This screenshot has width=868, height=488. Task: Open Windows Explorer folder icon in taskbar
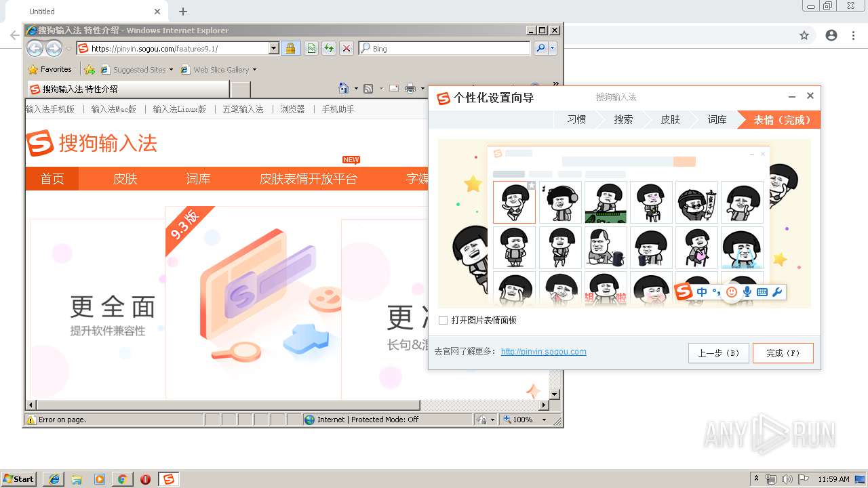click(x=77, y=479)
